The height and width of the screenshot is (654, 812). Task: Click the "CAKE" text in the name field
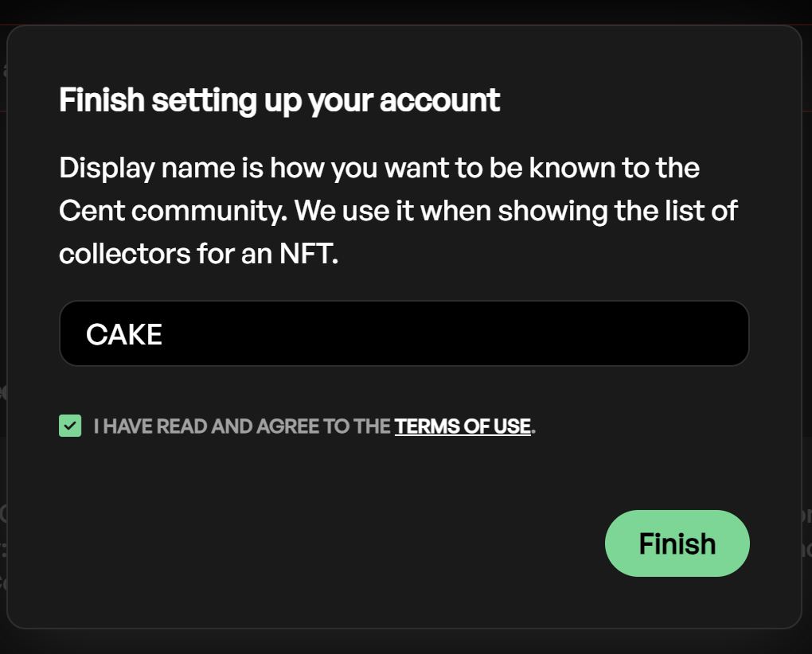124,334
